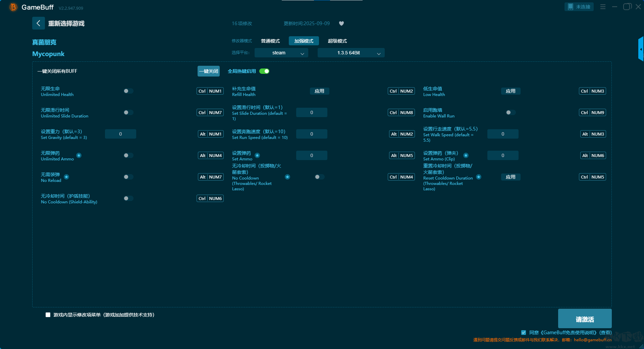This screenshot has height=349, width=644.
Task: Click Set Walk Speed value field
Action: point(503,134)
